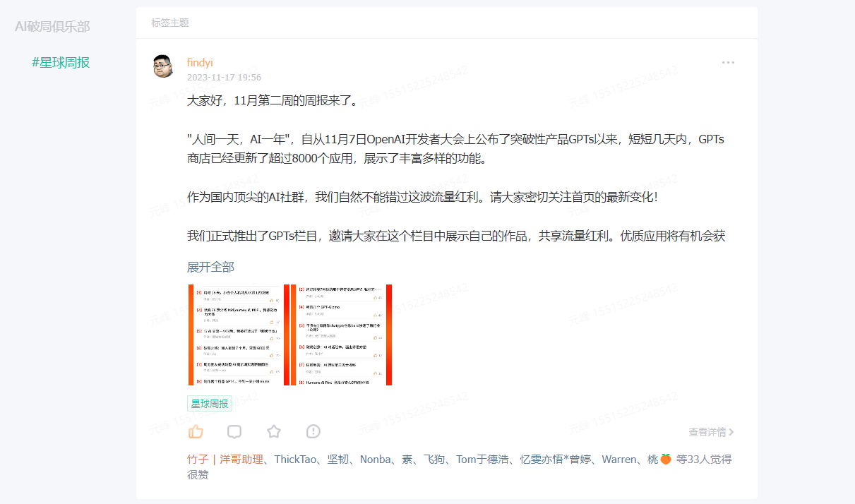Open the findyi username link
The image size is (855, 504).
(200, 63)
